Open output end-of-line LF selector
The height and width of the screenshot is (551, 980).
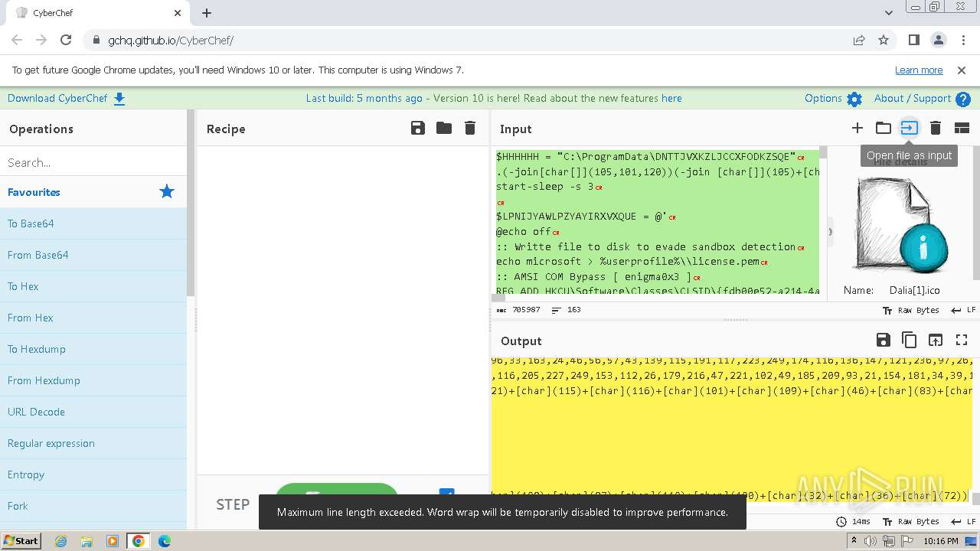pyautogui.click(x=963, y=521)
